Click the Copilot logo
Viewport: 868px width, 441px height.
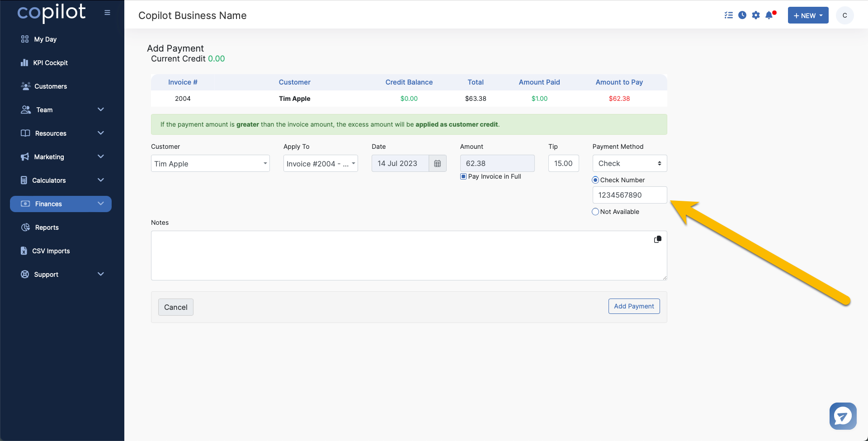(x=51, y=12)
